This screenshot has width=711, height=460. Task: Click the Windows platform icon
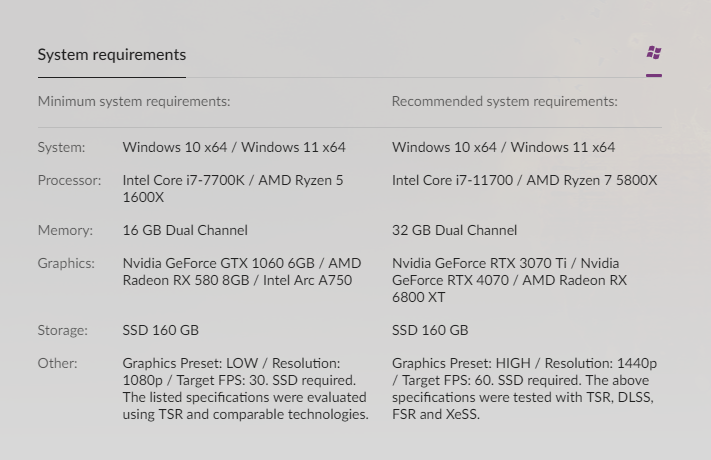point(654,53)
